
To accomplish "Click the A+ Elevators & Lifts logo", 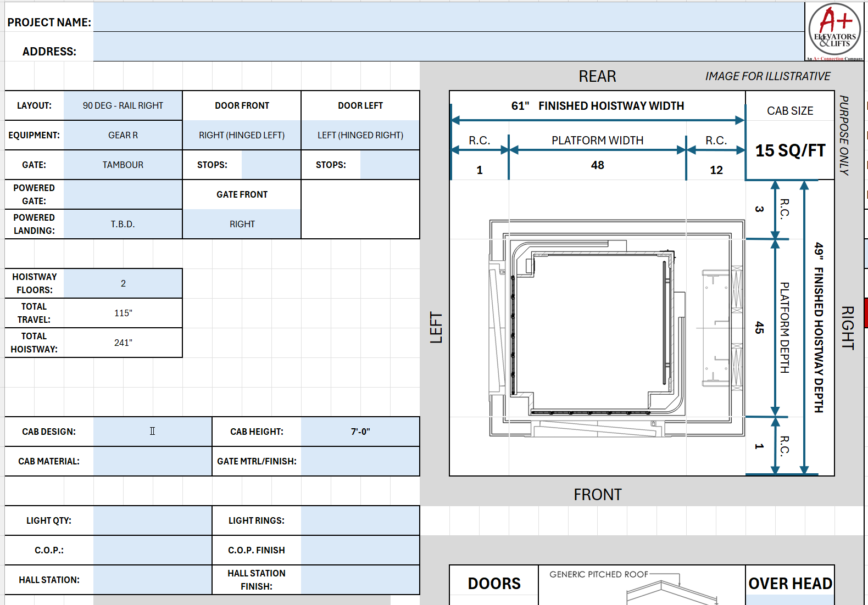I will [x=834, y=31].
